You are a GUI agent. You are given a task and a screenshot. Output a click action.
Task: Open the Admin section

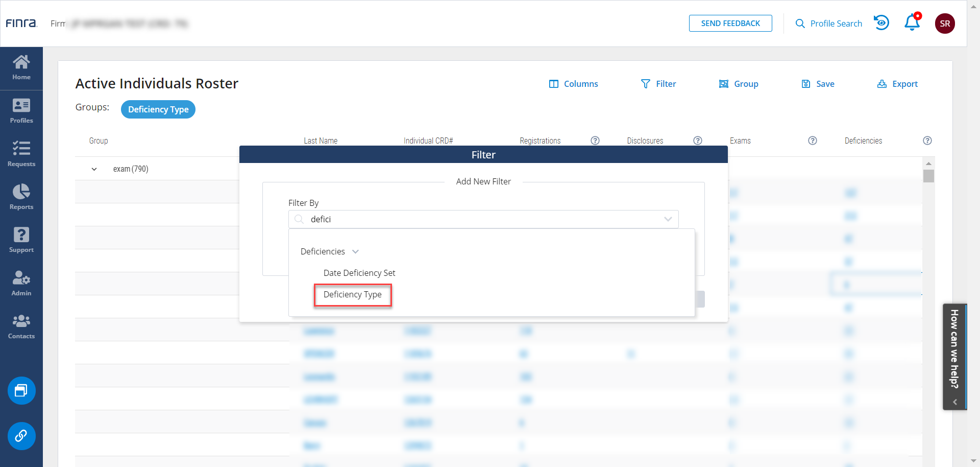pos(21,284)
